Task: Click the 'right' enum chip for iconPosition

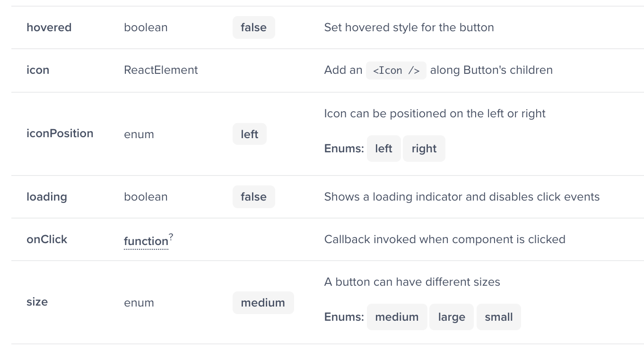Action: click(x=424, y=149)
